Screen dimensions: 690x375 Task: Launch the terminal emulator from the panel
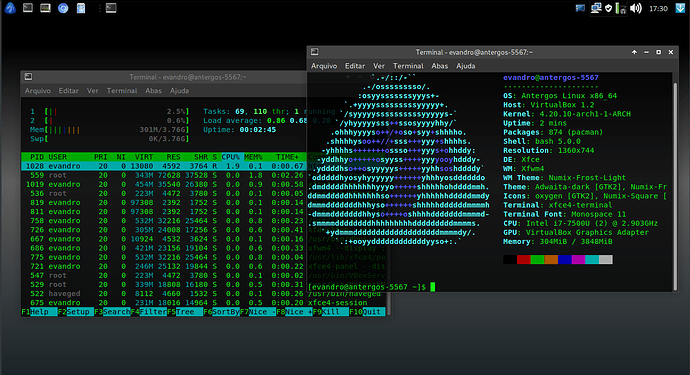28,7
